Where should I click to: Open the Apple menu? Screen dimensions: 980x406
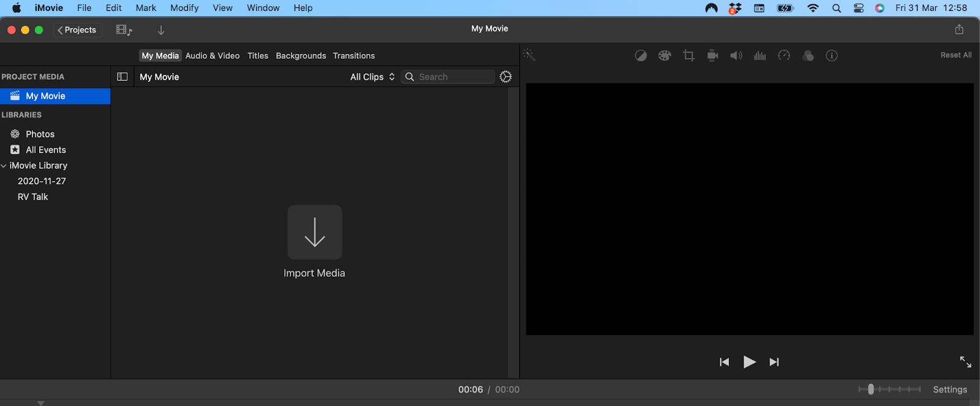17,8
